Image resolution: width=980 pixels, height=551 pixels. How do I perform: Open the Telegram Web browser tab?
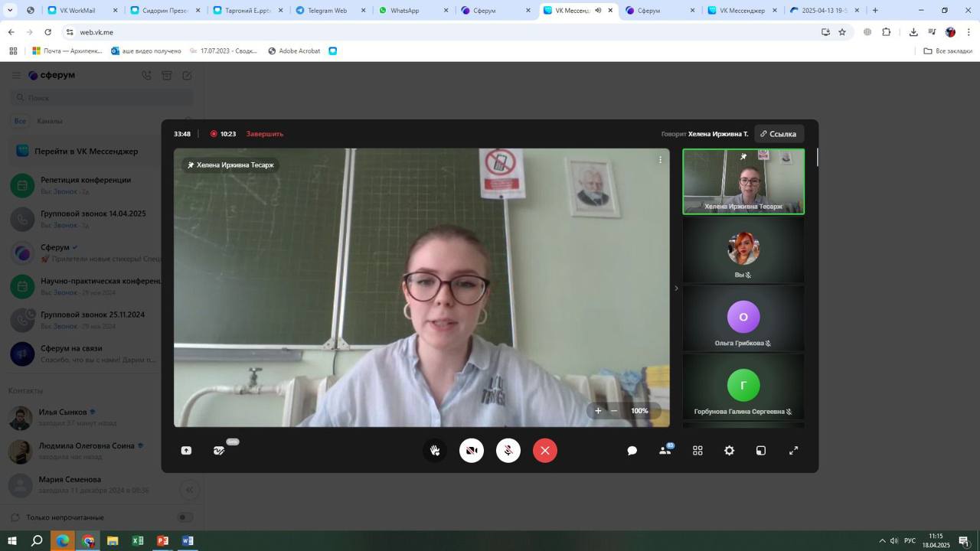pyautogui.click(x=327, y=11)
